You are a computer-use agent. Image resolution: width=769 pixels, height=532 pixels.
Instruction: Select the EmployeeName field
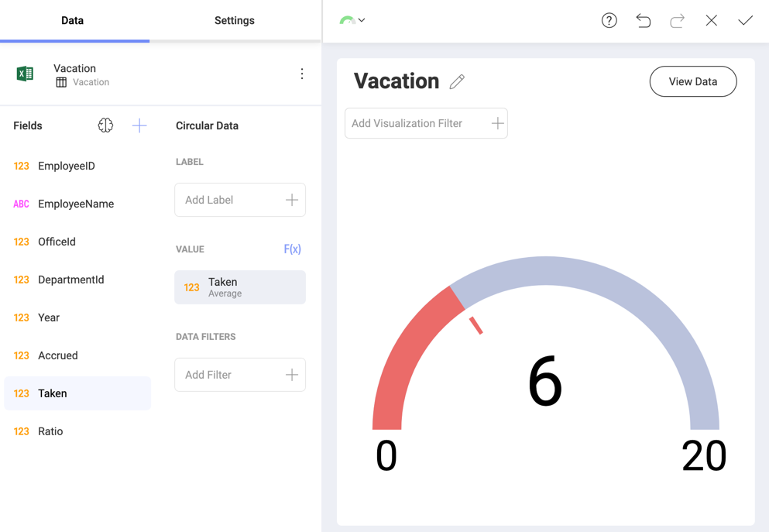click(77, 204)
